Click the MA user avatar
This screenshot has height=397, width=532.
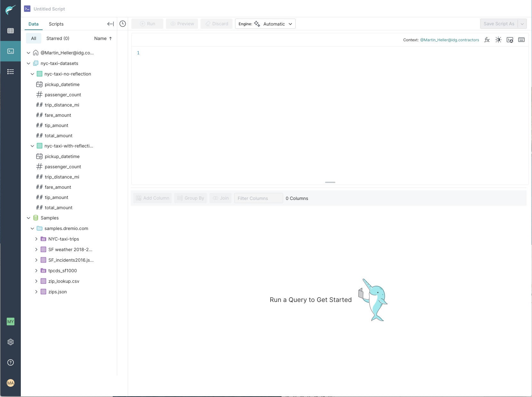click(11, 383)
